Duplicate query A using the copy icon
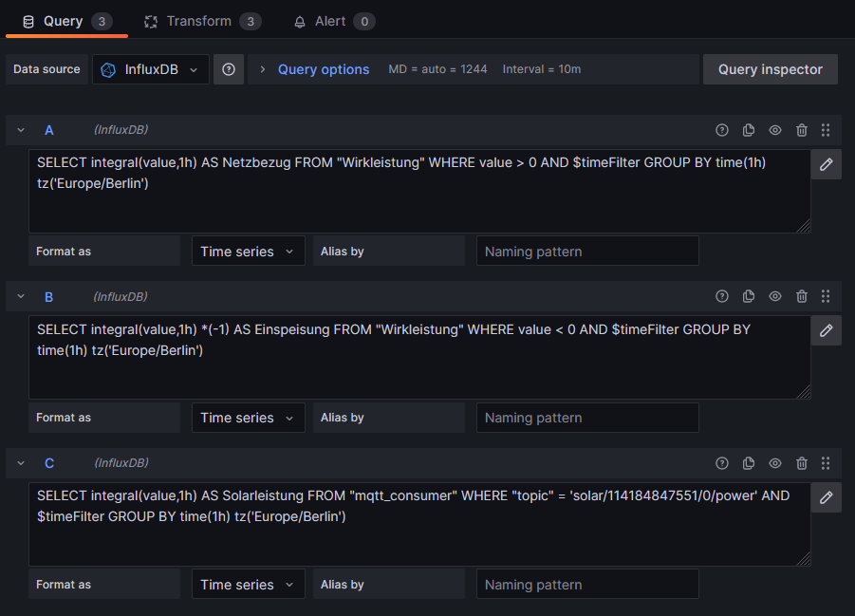The width and height of the screenshot is (855, 616). (x=749, y=130)
